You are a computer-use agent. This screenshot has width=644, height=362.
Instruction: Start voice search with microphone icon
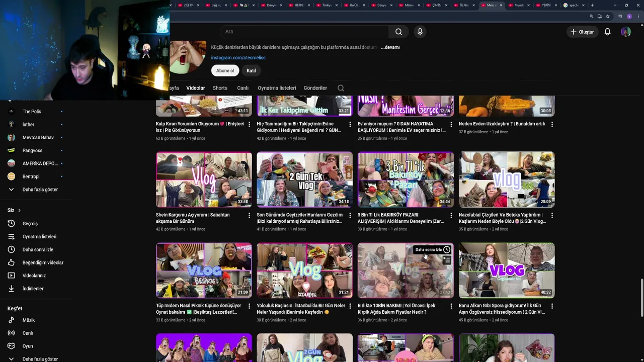(420, 32)
